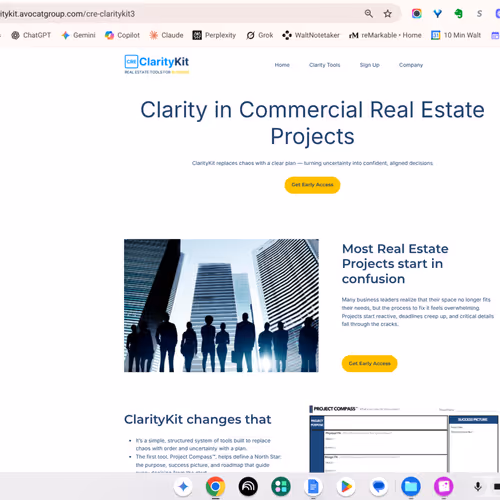Click tagline 'ClarityKit replaces chaos with a clear plan'

(x=244, y=163)
